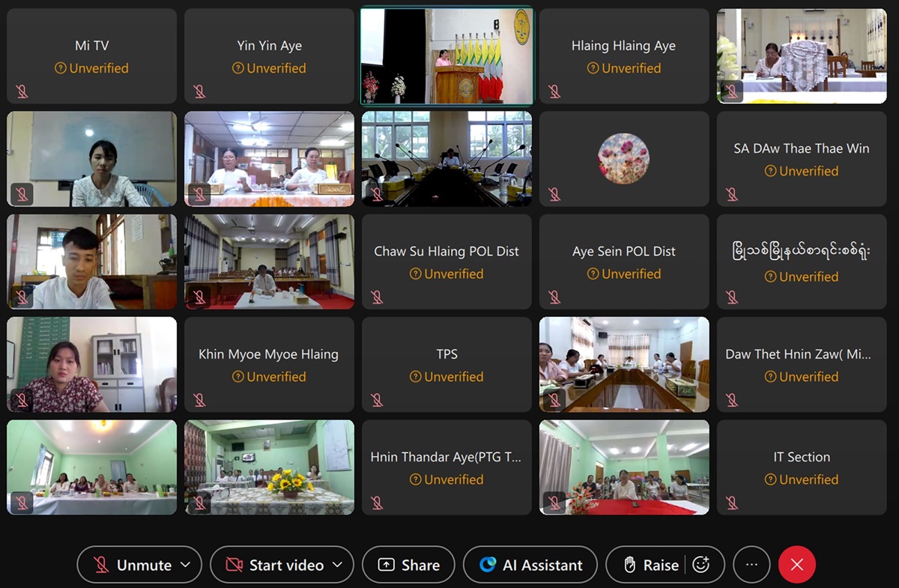Viewport: 899px width, 588px height.
Task: Click the Unmute microphone button
Action: point(132,565)
